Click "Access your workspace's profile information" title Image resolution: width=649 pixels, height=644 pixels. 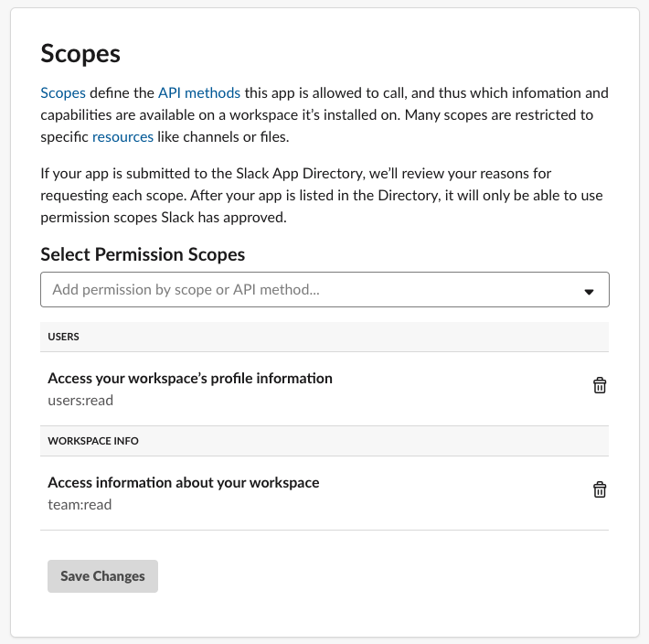click(x=190, y=378)
